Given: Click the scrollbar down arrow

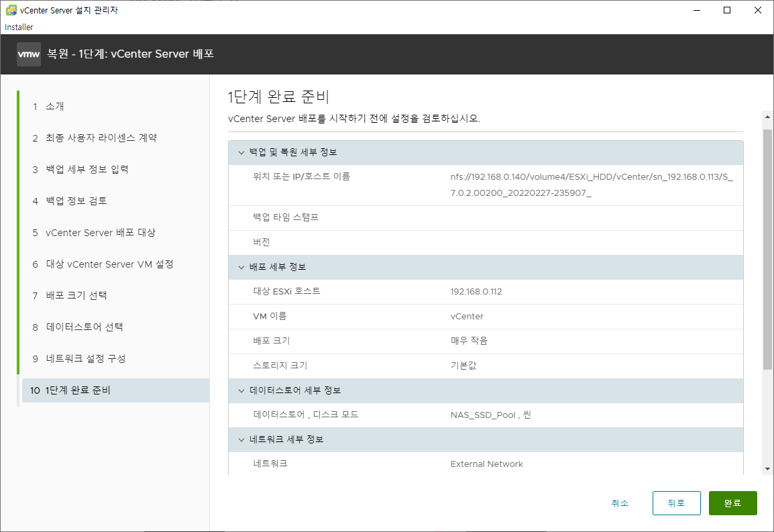Looking at the screenshot, I should (x=767, y=469).
